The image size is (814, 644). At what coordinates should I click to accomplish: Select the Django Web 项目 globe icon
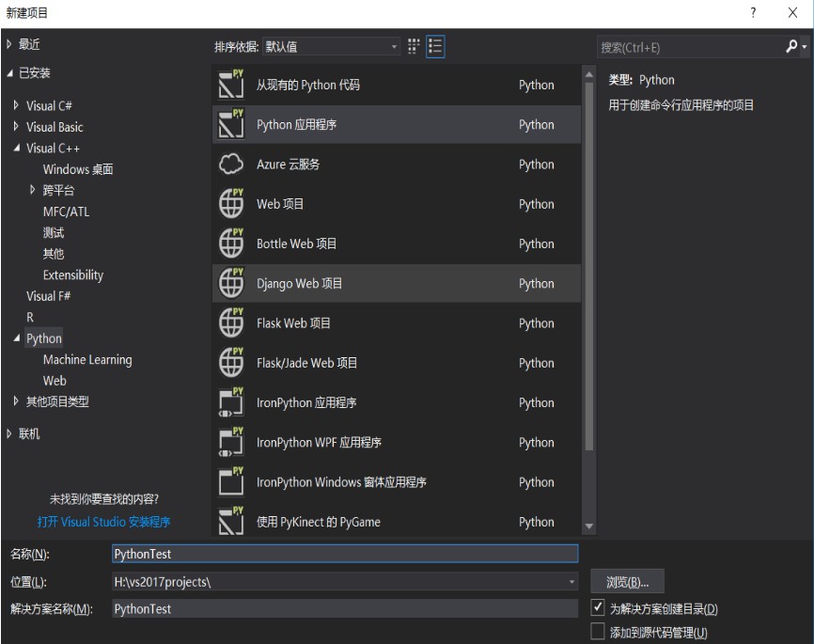pyautogui.click(x=231, y=283)
